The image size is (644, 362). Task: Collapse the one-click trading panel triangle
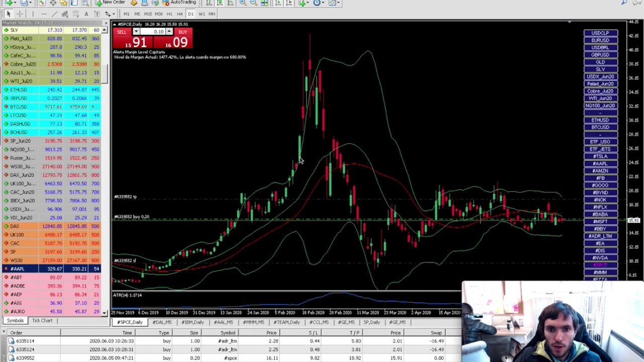tap(115, 24)
